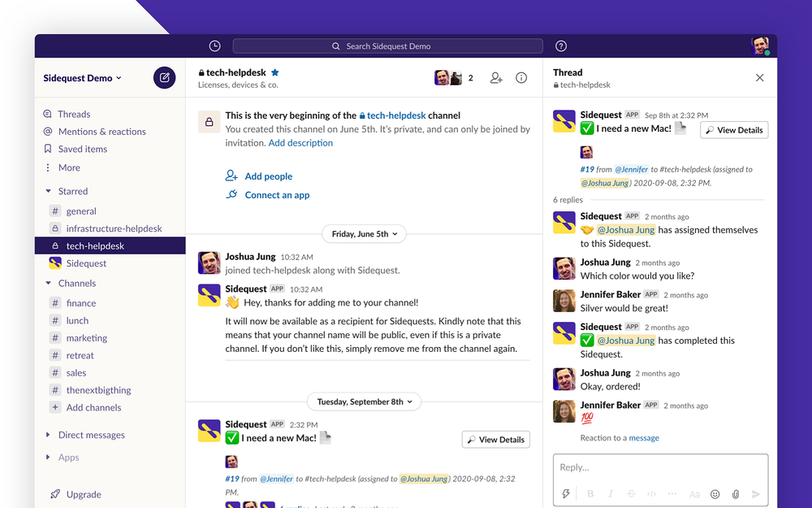Click Joshua Jung's name on join message
Screen dimensions: 812x508
coord(250,257)
